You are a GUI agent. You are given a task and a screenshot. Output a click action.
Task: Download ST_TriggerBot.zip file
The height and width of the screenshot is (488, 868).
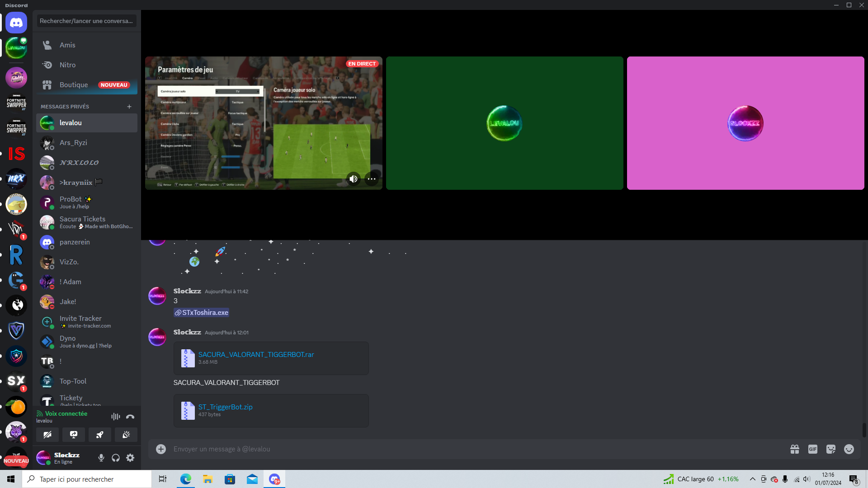[225, 407]
